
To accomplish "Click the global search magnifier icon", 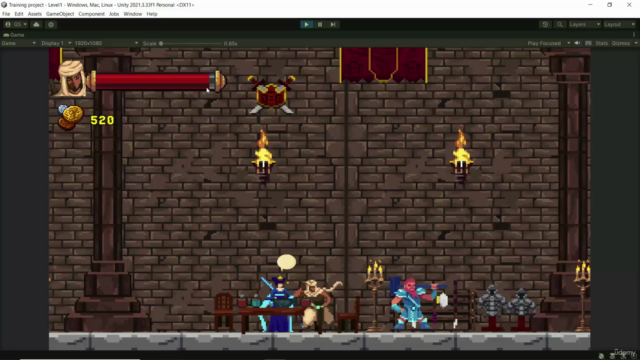I will 560,24.
